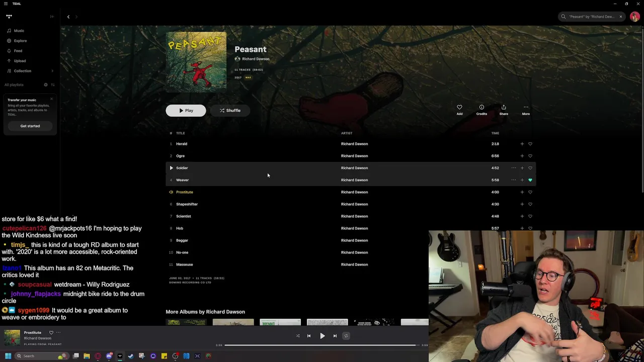This screenshot has height=362, width=644.
Task: Go back with the back navigation arrow
Action: coord(68,17)
